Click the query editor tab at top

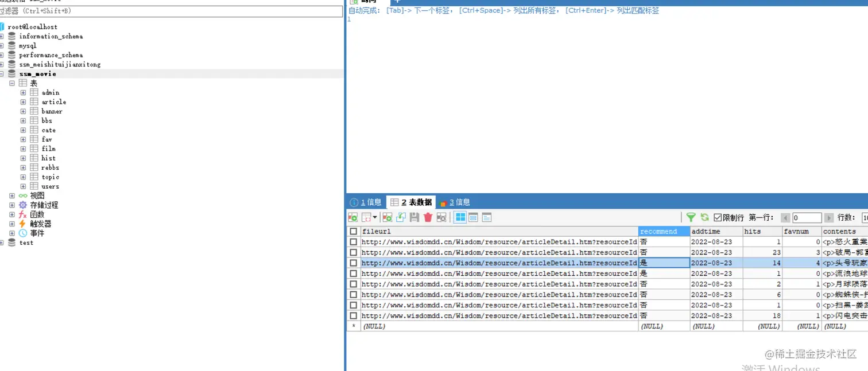pyautogui.click(x=367, y=2)
